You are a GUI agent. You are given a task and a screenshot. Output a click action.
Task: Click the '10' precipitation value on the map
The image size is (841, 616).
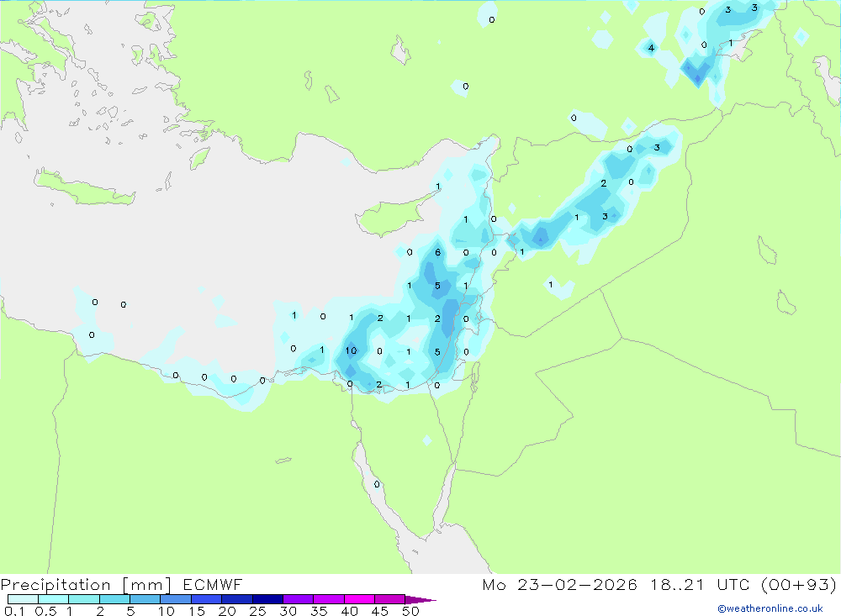pyautogui.click(x=351, y=350)
